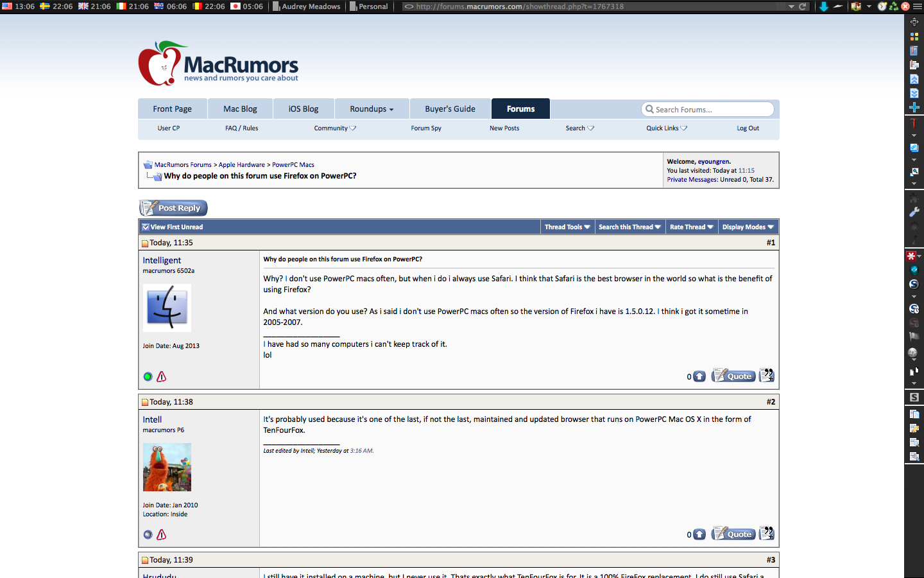The image size is (924, 578).
Task: Click Intelligent's Finder face avatar
Action: tap(167, 308)
